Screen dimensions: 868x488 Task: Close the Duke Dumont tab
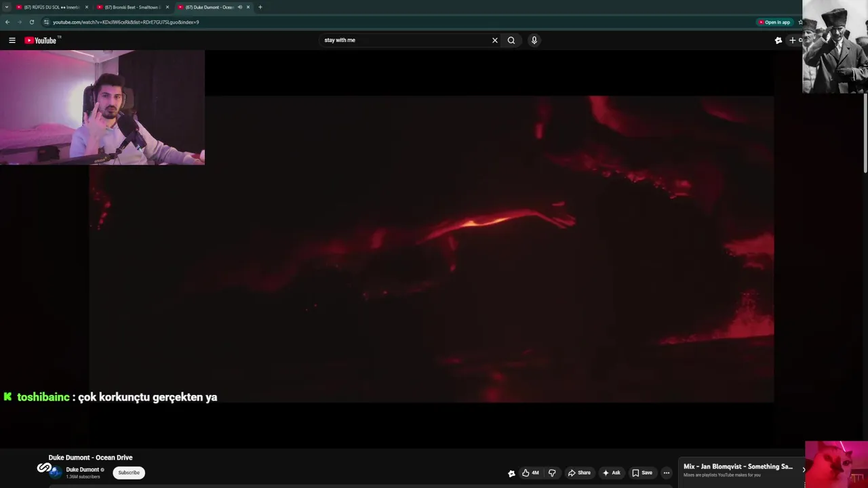tap(248, 7)
